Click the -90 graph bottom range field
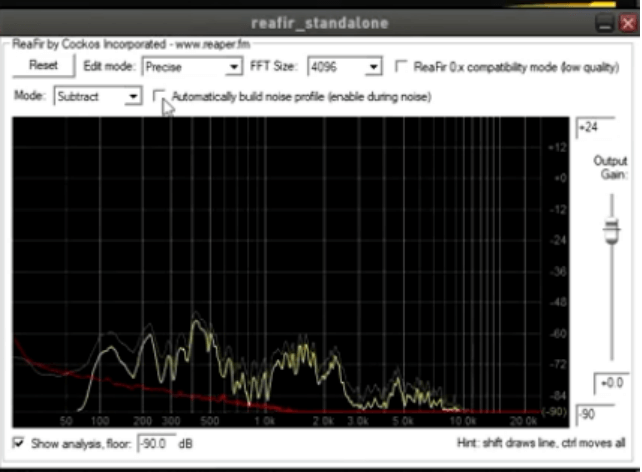 pos(596,414)
